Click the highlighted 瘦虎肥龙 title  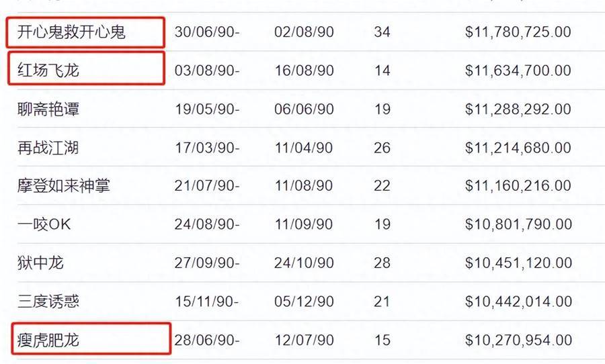[x=48, y=340]
